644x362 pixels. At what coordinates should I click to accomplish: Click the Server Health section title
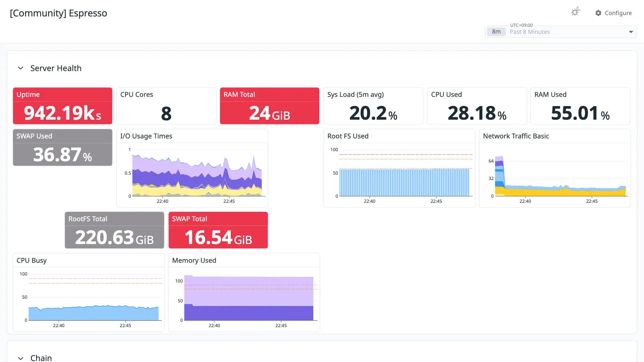(x=56, y=68)
